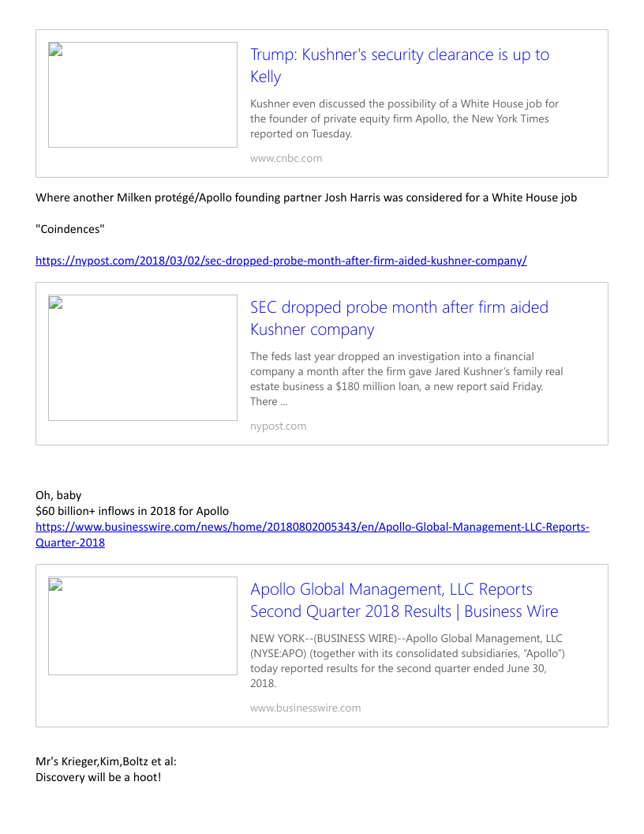Open the nypost.com/2018/03/02 URL hyperlink
This screenshot has width=644, height=834.
tap(281, 261)
